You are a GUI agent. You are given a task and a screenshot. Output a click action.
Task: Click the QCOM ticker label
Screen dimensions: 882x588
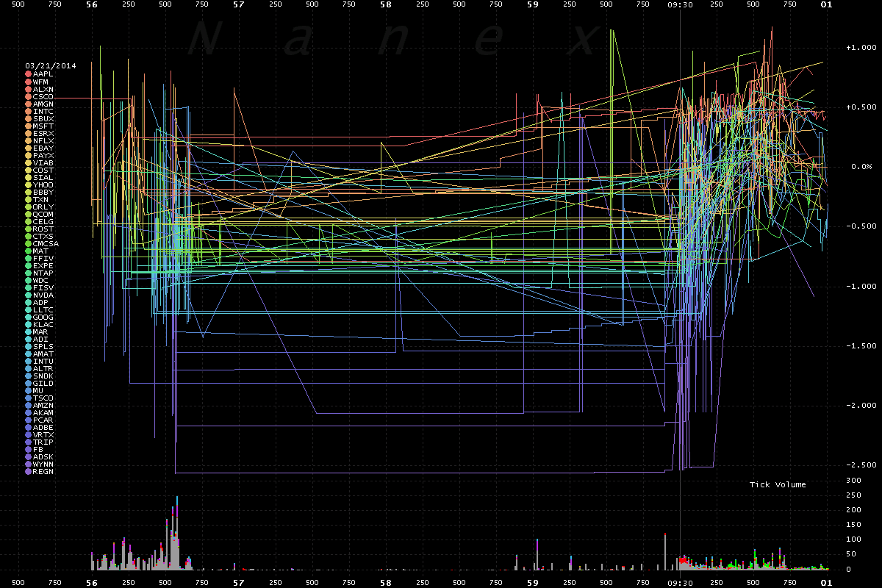[43, 214]
